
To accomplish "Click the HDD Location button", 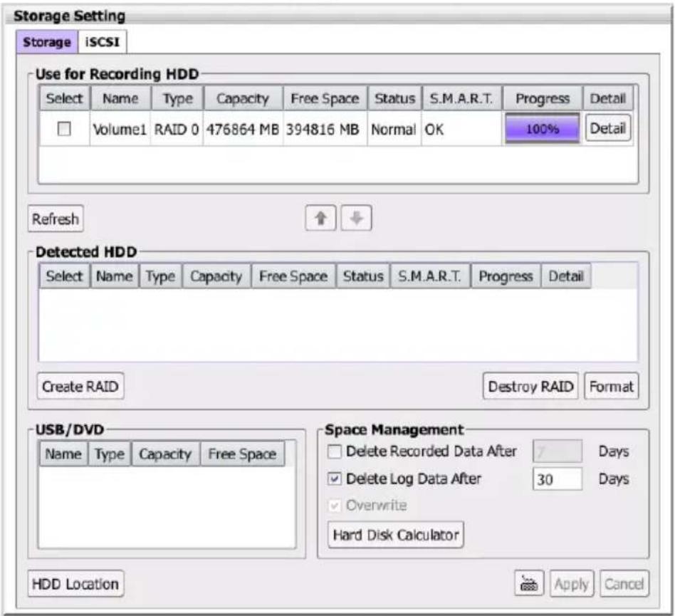I will (75, 584).
